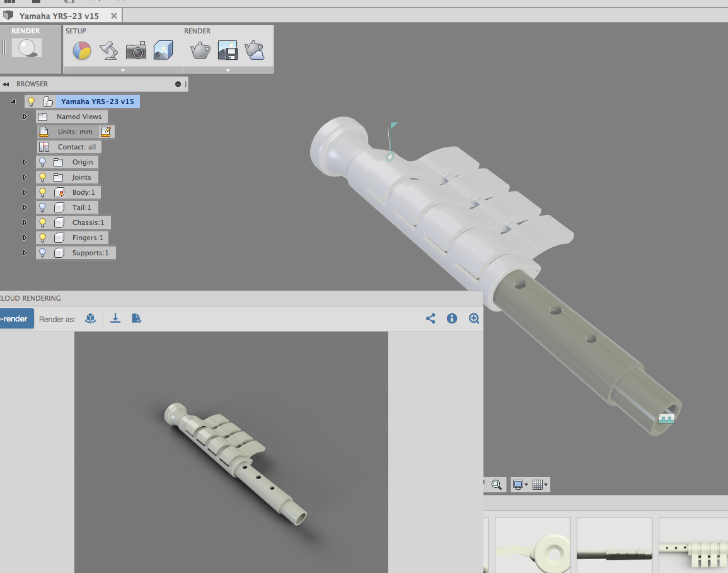This screenshot has width=728, height=573.
Task: Open the cloud Render teapot icon
Action: [255, 50]
